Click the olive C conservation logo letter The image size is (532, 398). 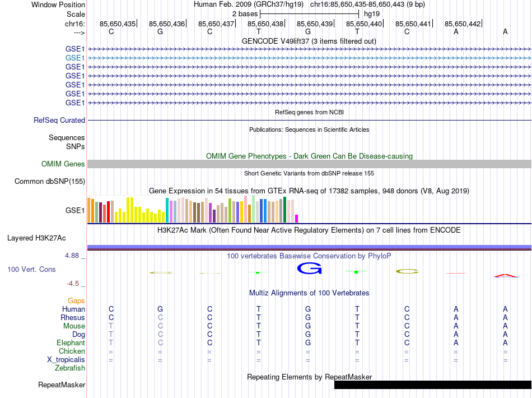407,272
